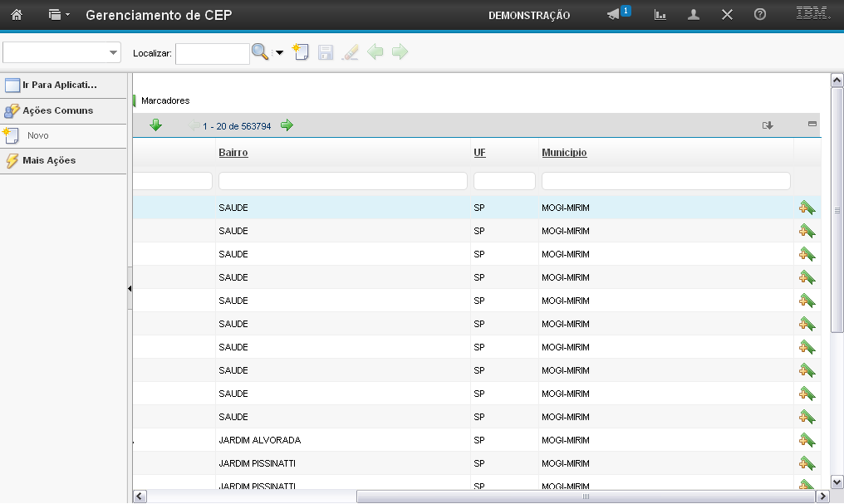Sort table by Bairro column
Viewport: 844px width, 504px height.
(x=233, y=153)
